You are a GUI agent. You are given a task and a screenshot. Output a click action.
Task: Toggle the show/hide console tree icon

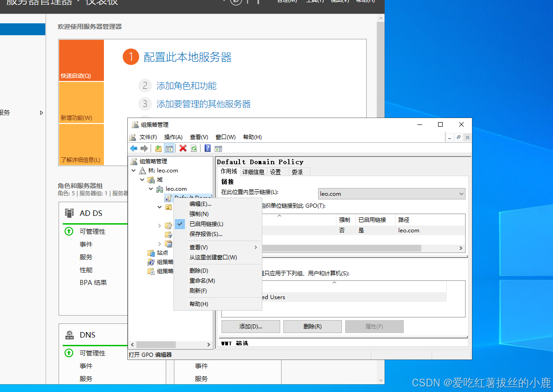click(x=169, y=148)
